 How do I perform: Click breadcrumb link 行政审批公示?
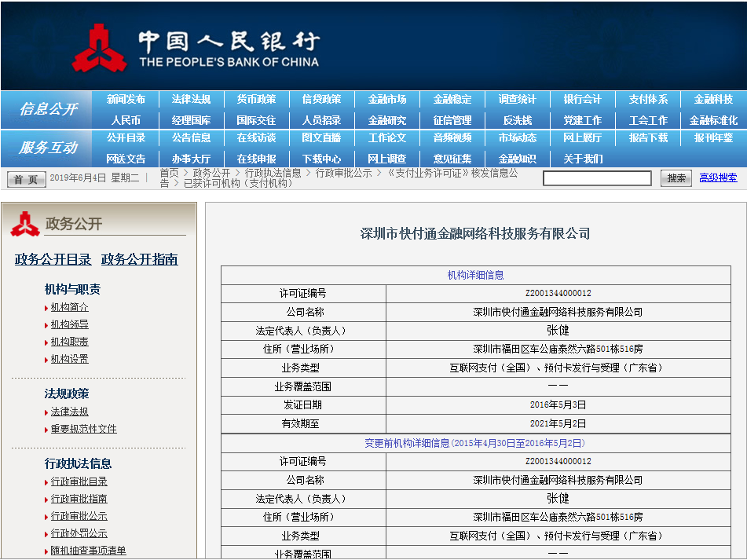point(343,174)
